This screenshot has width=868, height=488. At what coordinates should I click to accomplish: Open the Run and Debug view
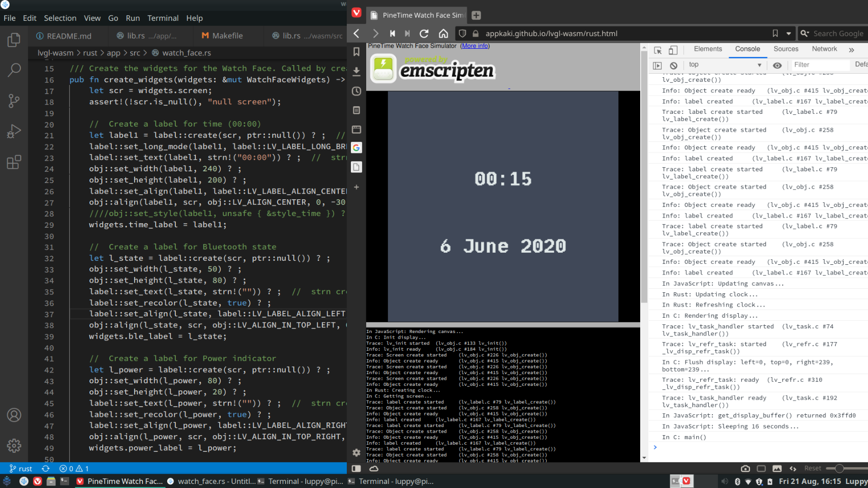point(14,131)
